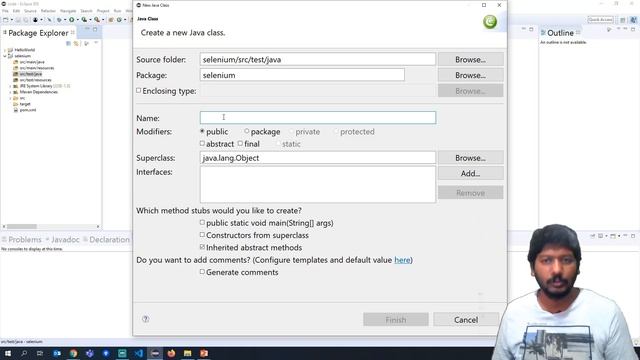This screenshot has width=640, height=360.
Task: Check the abstract modifier checkbox
Action: [x=202, y=143]
